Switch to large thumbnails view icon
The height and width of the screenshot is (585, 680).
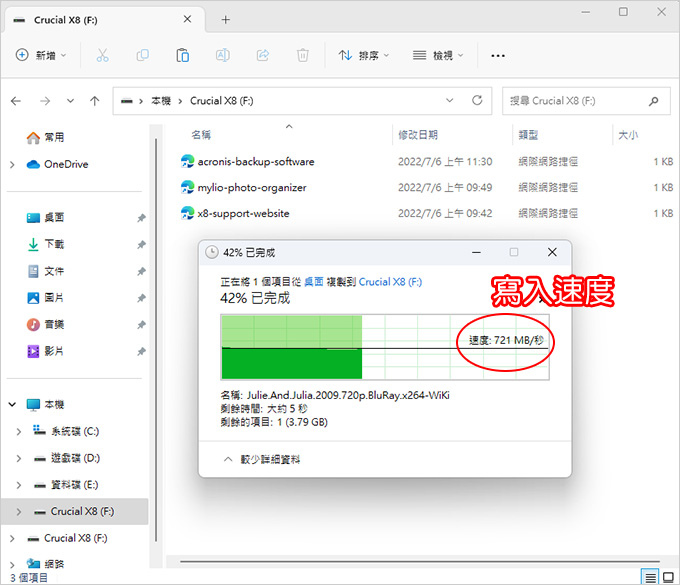tap(669, 577)
